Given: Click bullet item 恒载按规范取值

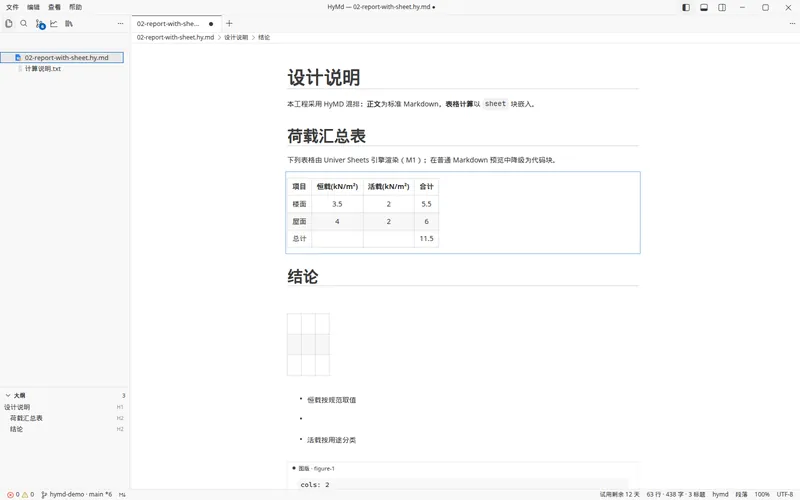Looking at the screenshot, I should (332, 400).
